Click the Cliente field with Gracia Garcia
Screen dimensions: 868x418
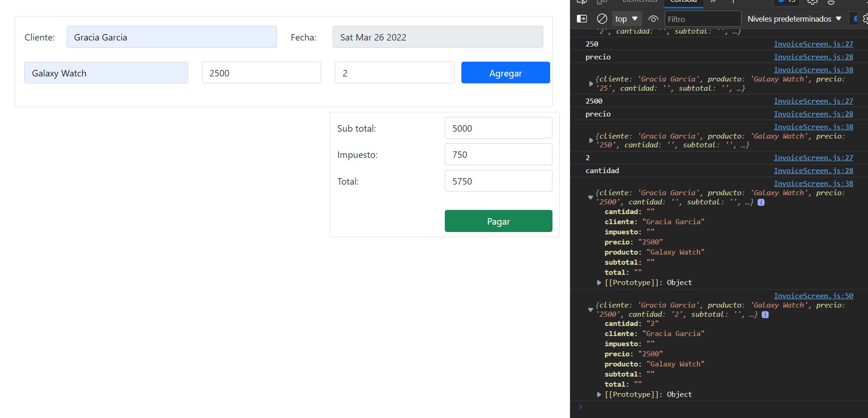(172, 37)
